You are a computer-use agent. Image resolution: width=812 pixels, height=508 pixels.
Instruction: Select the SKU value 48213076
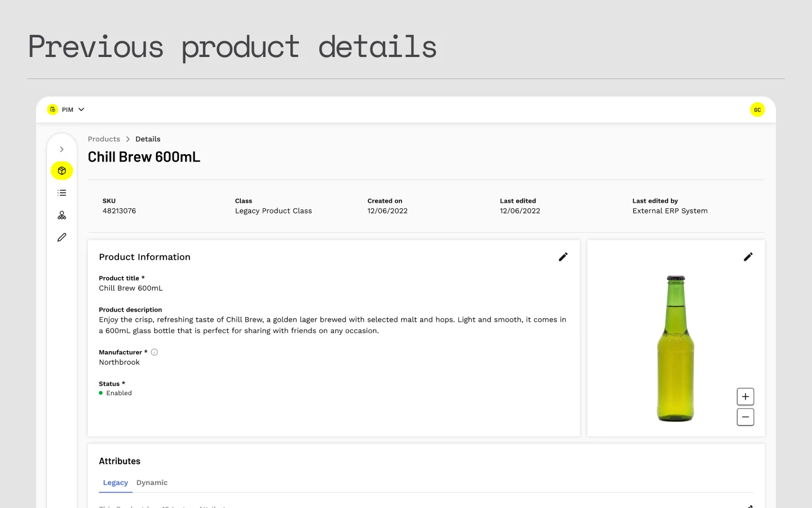click(119, 211)
